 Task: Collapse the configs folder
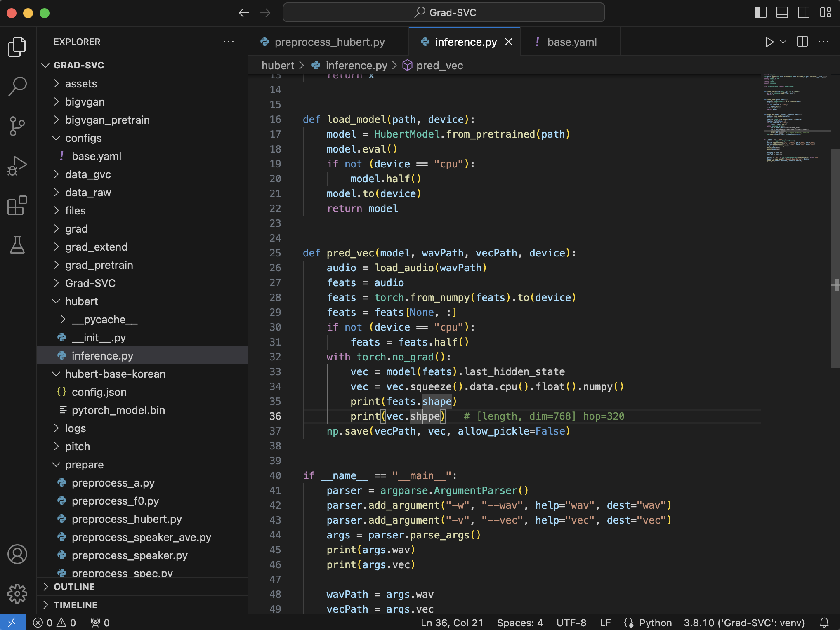[142, 138]
